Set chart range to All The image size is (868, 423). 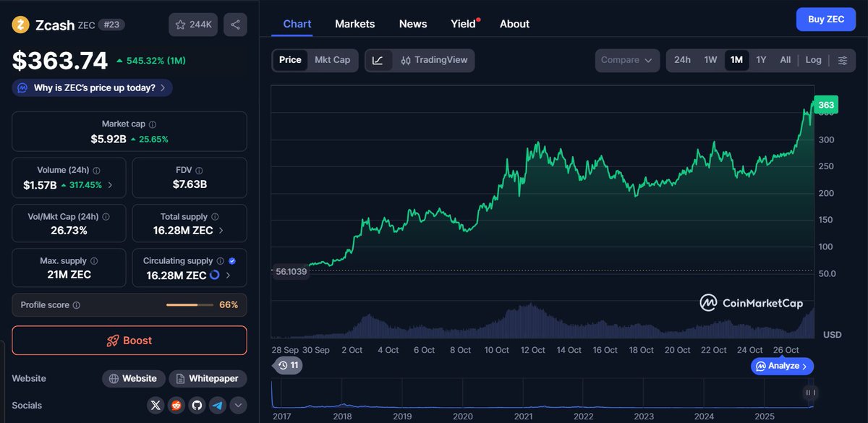(785, 60)
